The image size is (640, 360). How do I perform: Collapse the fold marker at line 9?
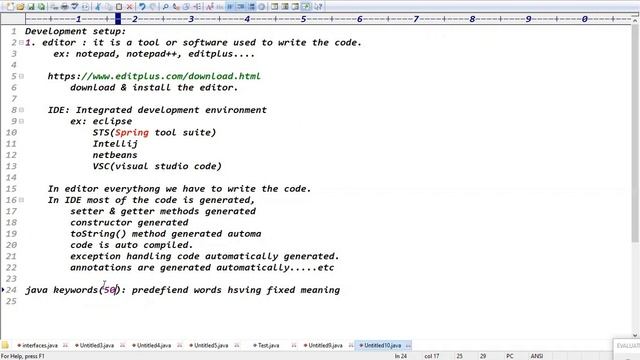click(x=21, y=121)
